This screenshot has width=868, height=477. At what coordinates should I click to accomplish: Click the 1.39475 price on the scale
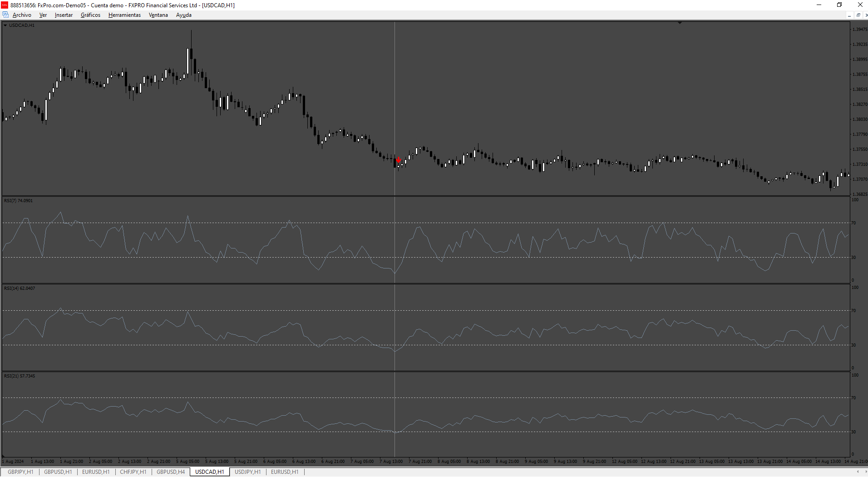click(x=860, y=30)
